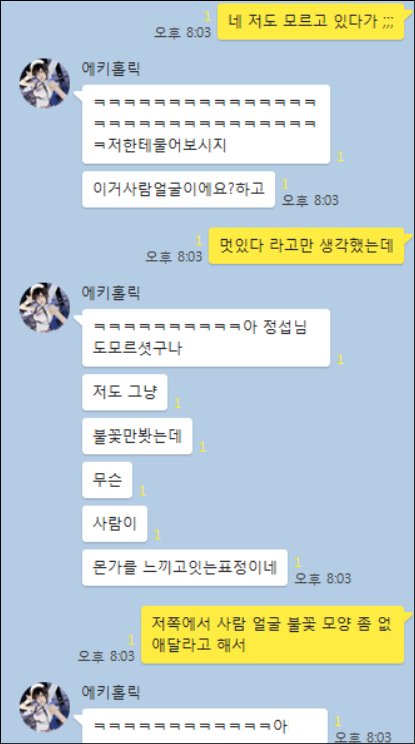
Task: Select the message '저한테물어보시지' bubble
Action: pos(206,124)
